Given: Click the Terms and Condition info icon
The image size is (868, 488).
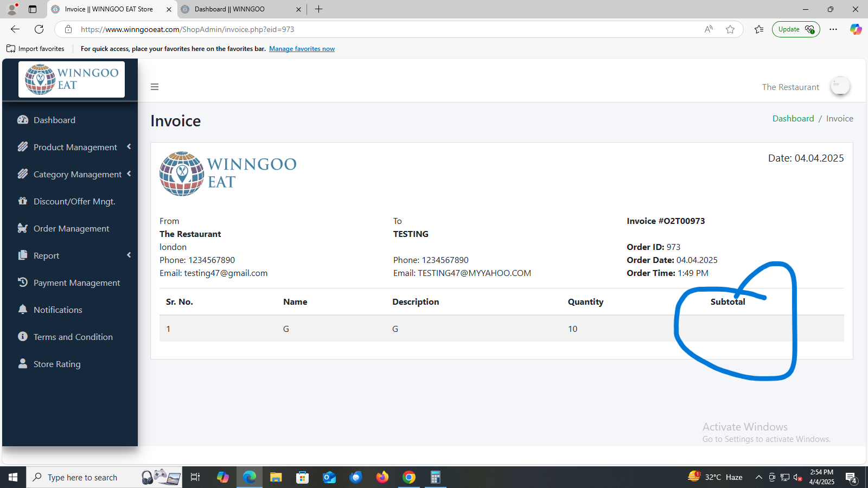Looking at the screenshot, I should click(23, 337).
